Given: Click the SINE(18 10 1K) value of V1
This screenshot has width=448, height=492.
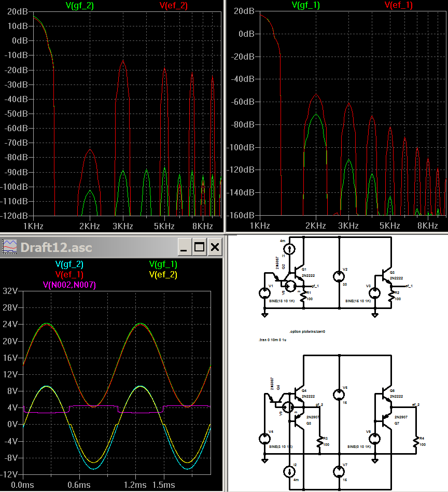Looking at the screenshot, I should (282, 301).
